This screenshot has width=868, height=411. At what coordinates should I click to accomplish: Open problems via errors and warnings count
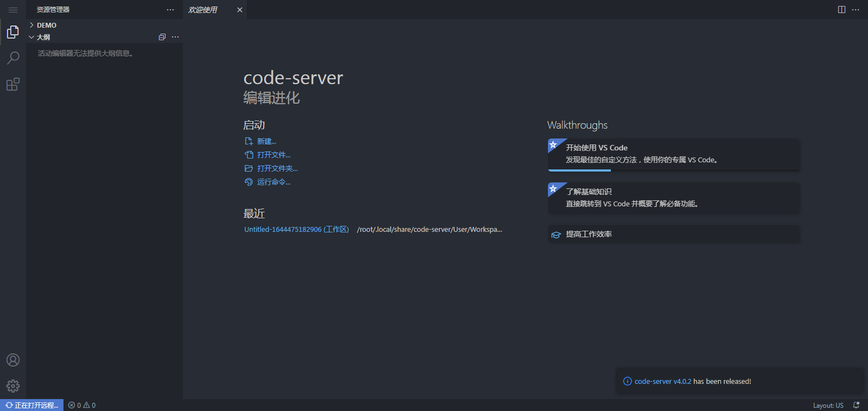click(x=82, y=405)
